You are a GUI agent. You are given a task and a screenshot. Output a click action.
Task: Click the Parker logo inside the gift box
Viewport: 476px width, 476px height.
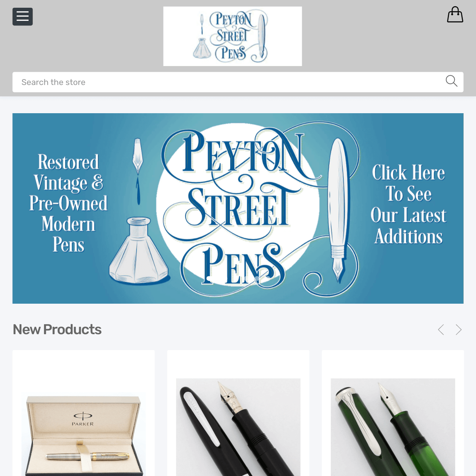coord(83,418)
